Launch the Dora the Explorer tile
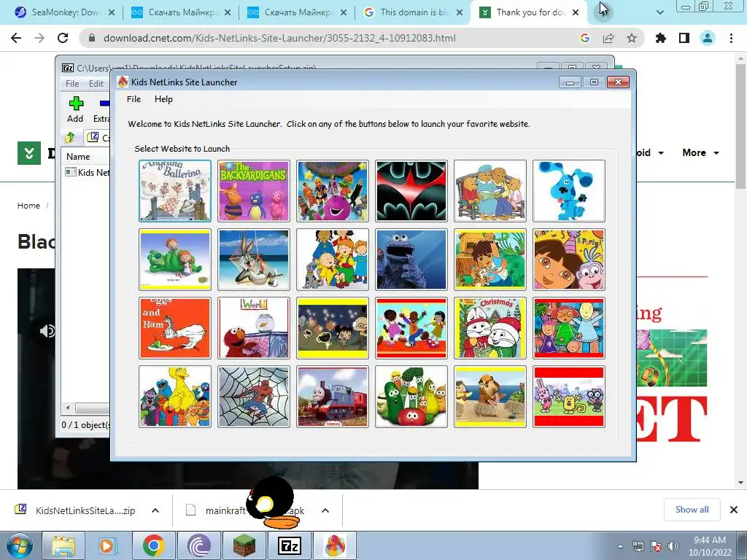The height and width of the screenshot is (560, 747). coord(569,259)
